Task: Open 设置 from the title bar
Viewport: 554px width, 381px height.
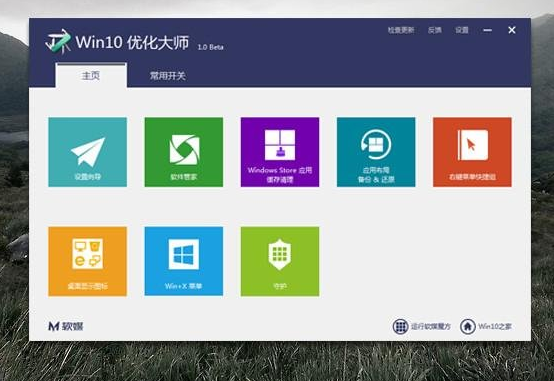Action: click(462, 30)
